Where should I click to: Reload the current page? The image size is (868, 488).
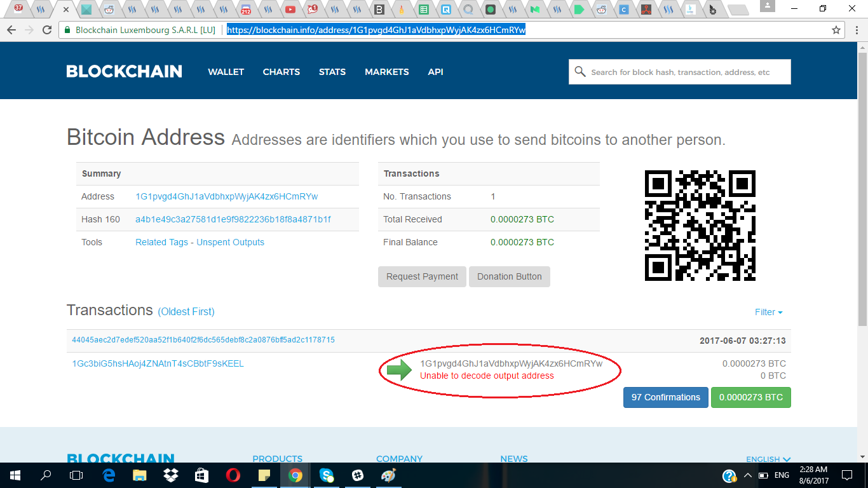point(46,30)
